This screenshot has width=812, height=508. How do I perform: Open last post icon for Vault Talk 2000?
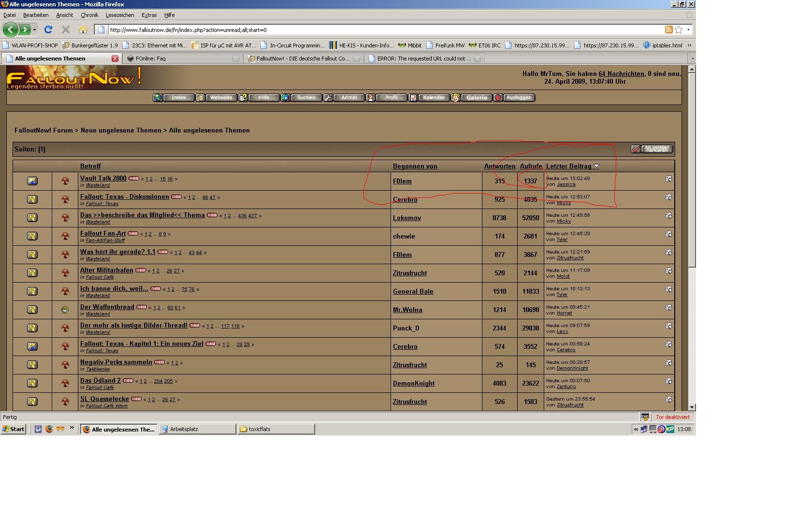point(668,179)
